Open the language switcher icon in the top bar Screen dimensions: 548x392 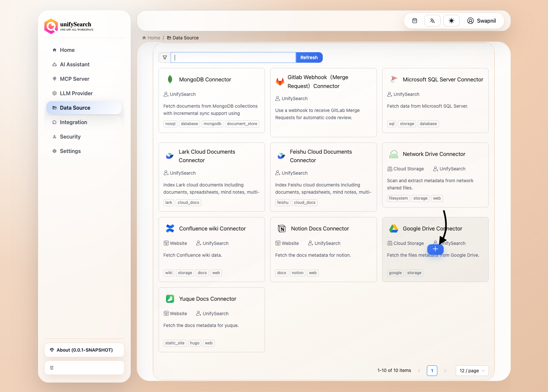(x=432, y=20)
